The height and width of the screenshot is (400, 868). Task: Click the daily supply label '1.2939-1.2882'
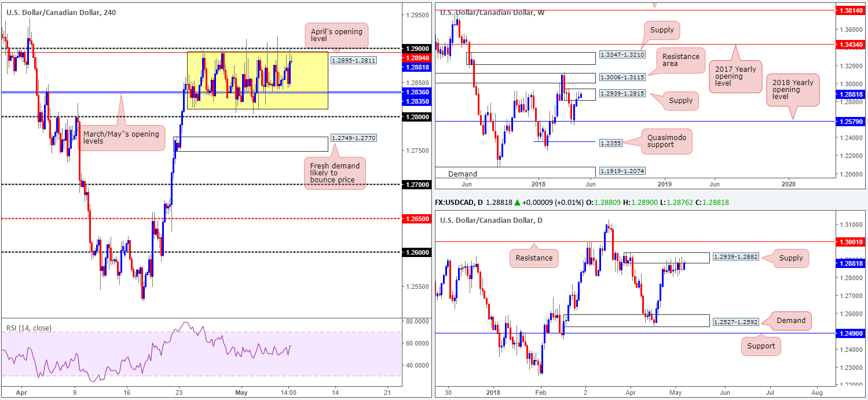coord(736,256)
